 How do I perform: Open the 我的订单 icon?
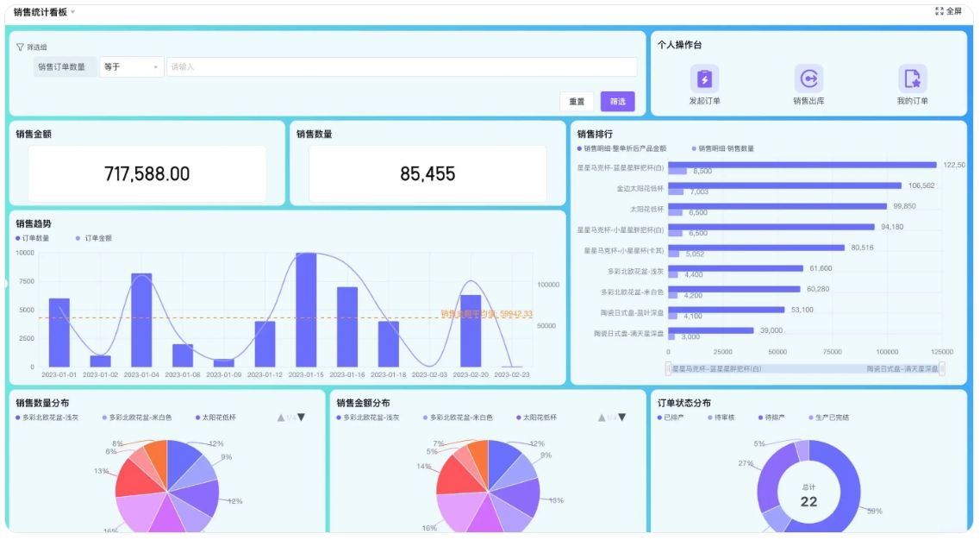tap(912, 79)
